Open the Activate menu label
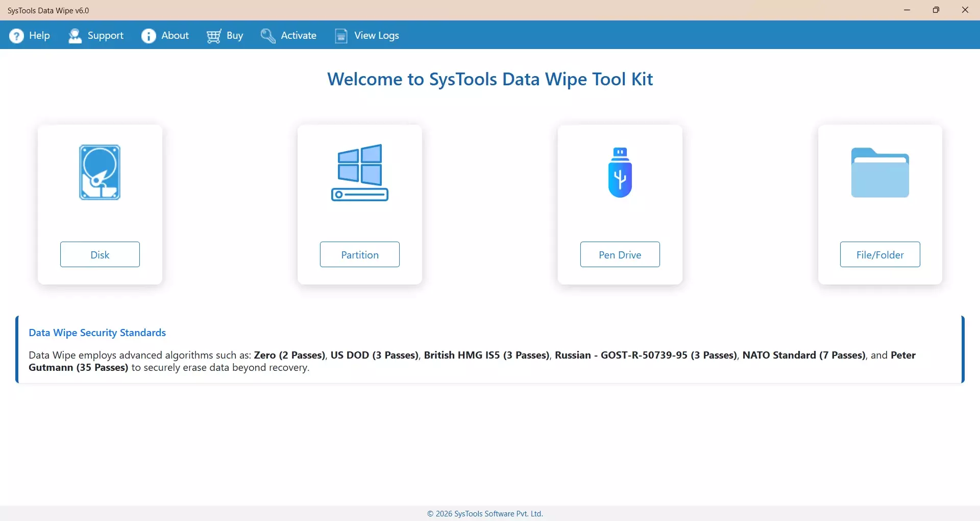 (x=299, y=35)
